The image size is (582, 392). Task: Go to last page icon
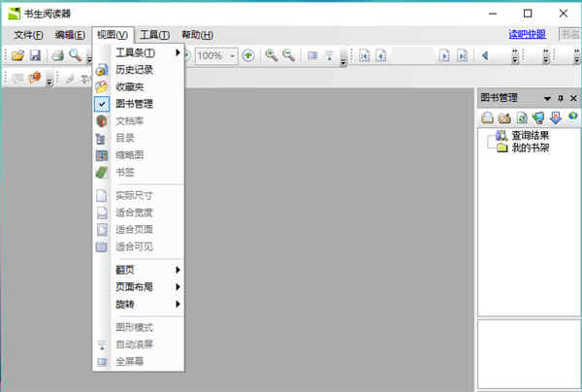tap(462, 55)
